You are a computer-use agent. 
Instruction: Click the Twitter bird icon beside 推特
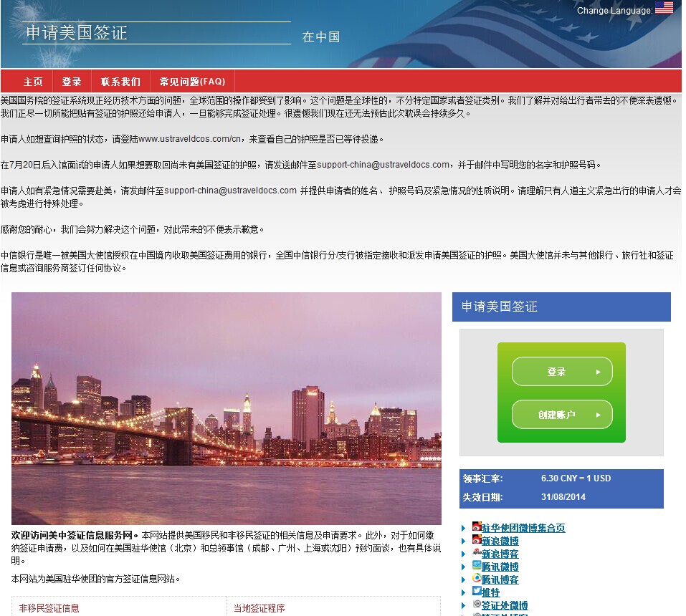coord(477,592)
